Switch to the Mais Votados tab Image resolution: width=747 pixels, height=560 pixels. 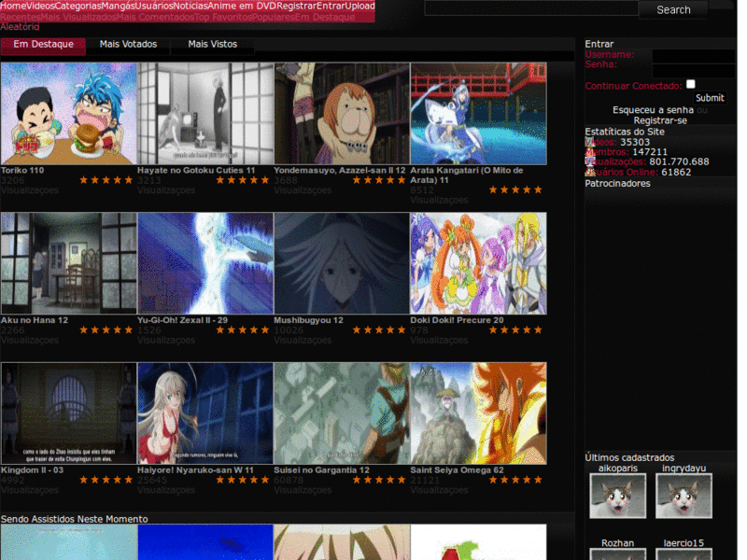click(128, 44)
